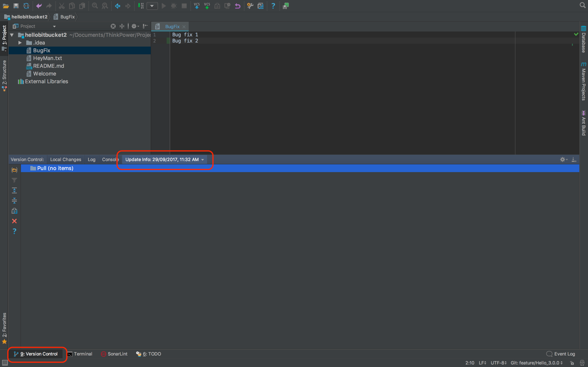The height and width of the screenshot is (367, 588).
Task: Click the Synchronize toolbar icon
Action: [x=26, y=6]
